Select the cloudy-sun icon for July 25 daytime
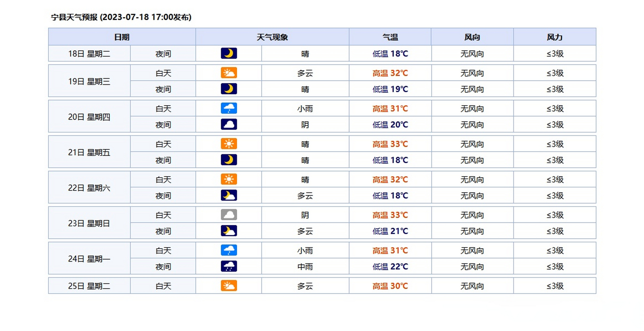The height and width of the screenshot is (331, 644). (x=229, y=286)
